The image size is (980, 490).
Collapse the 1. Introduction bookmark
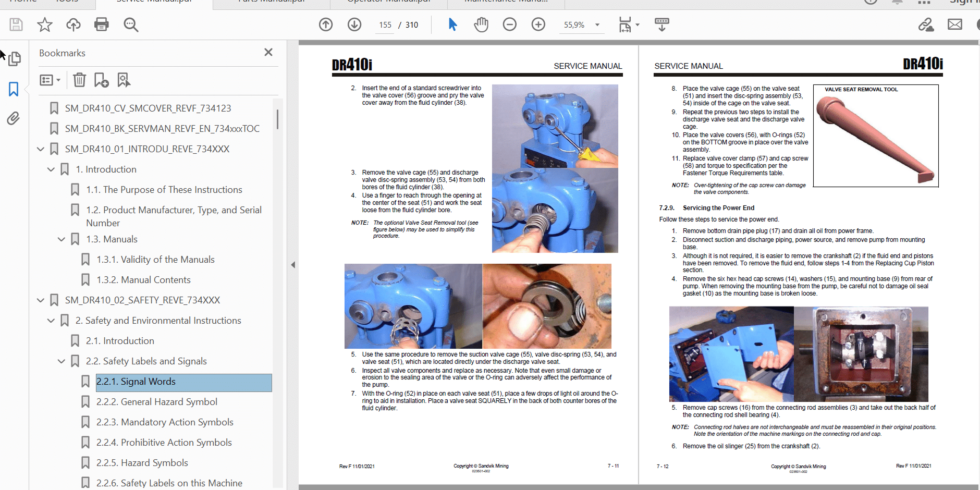point(51,169)
